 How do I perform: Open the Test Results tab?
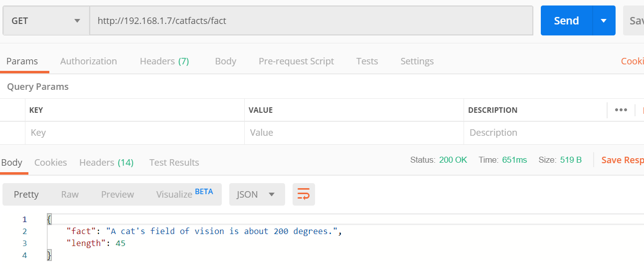tap(174, 163)
